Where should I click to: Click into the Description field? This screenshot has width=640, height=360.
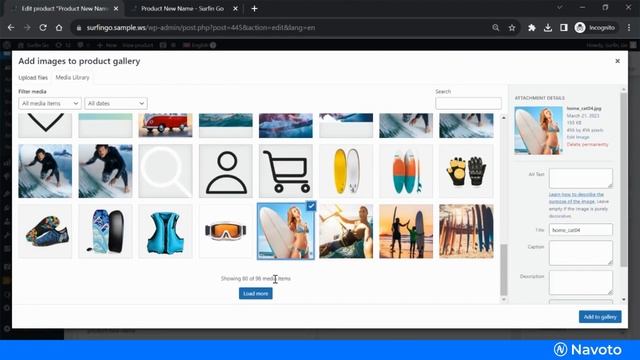pos(580,282)
